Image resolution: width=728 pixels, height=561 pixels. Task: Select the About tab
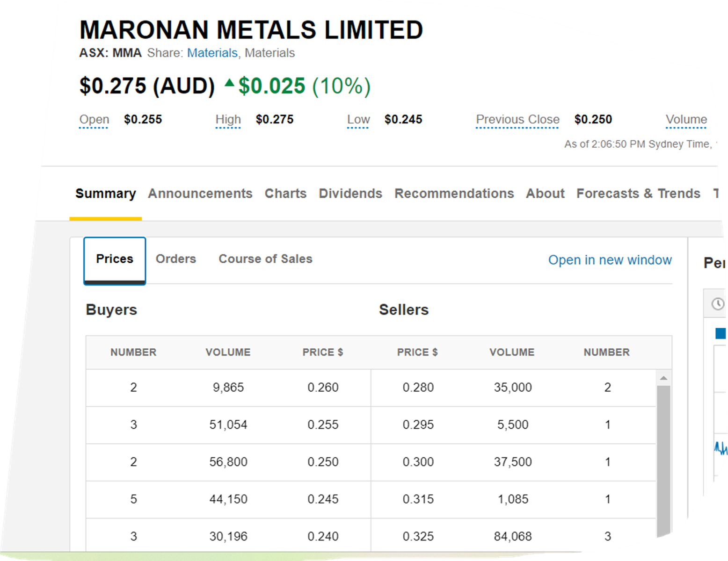pos(545,194)
